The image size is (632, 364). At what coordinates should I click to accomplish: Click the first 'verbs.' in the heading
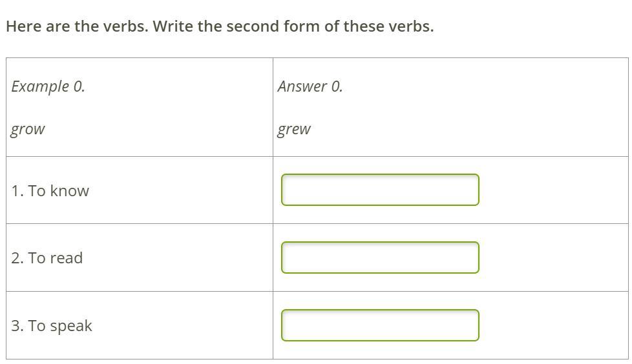pos(126,26)
